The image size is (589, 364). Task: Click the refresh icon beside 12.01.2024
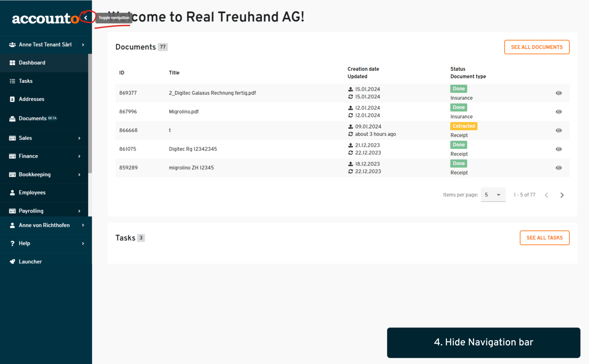tap(351, 116)
